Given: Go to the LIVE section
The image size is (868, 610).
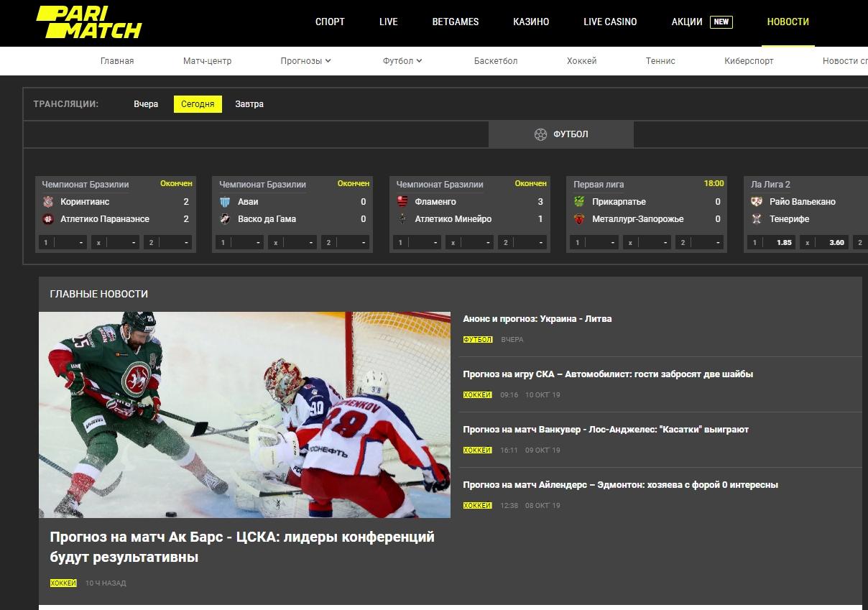Looking at the screenshot, I should (x=389, y=22).
